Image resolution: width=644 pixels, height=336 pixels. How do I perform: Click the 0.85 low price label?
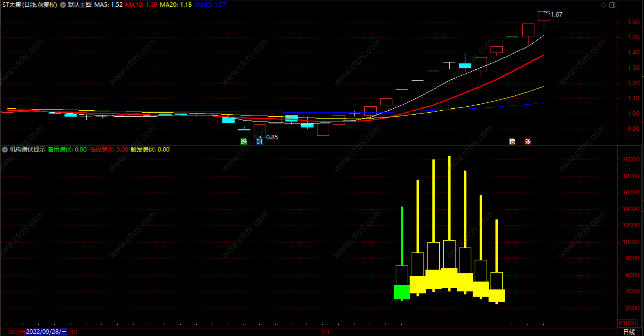(272, 137)
